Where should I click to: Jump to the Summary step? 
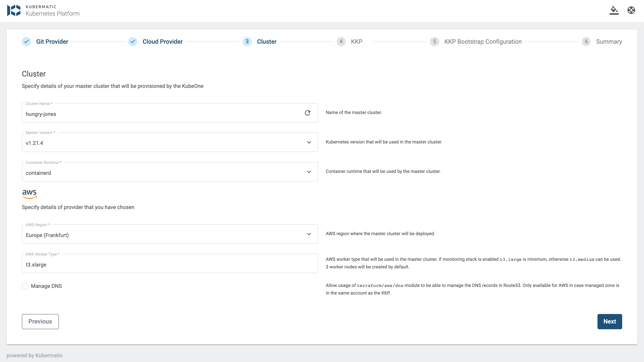coord(609,42)
